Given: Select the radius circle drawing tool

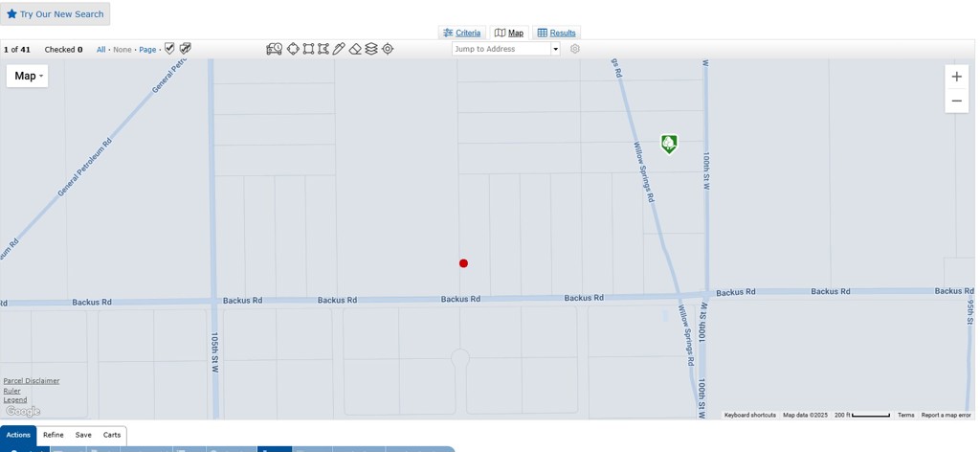Looking at the screenshot, I should [293, 49].
